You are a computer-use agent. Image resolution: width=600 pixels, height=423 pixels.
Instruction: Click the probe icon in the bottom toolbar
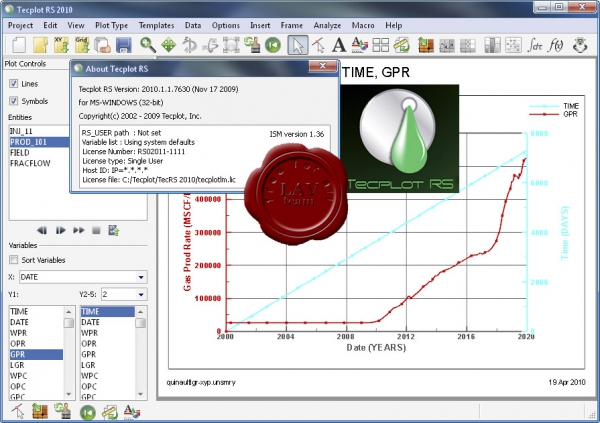point(18,412)
